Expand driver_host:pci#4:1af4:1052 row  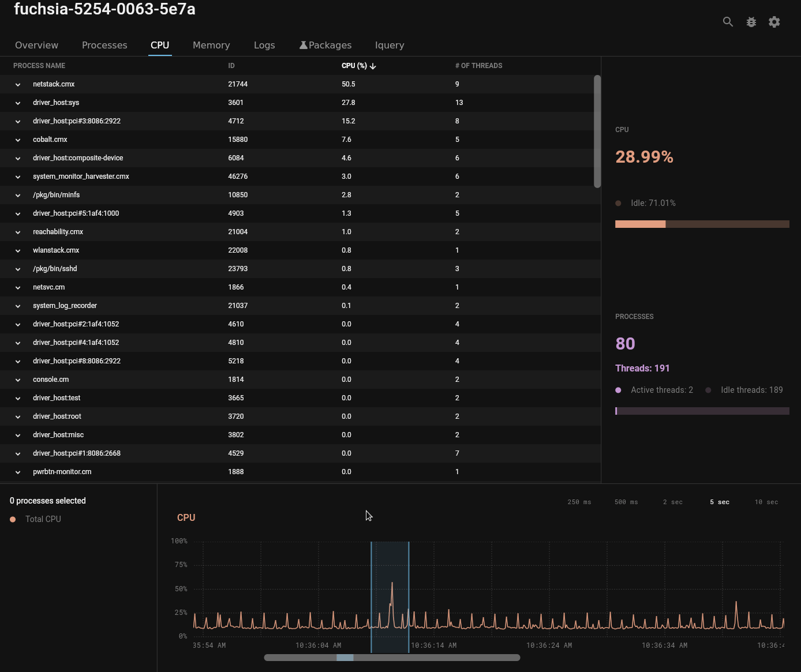coord(18,343)
